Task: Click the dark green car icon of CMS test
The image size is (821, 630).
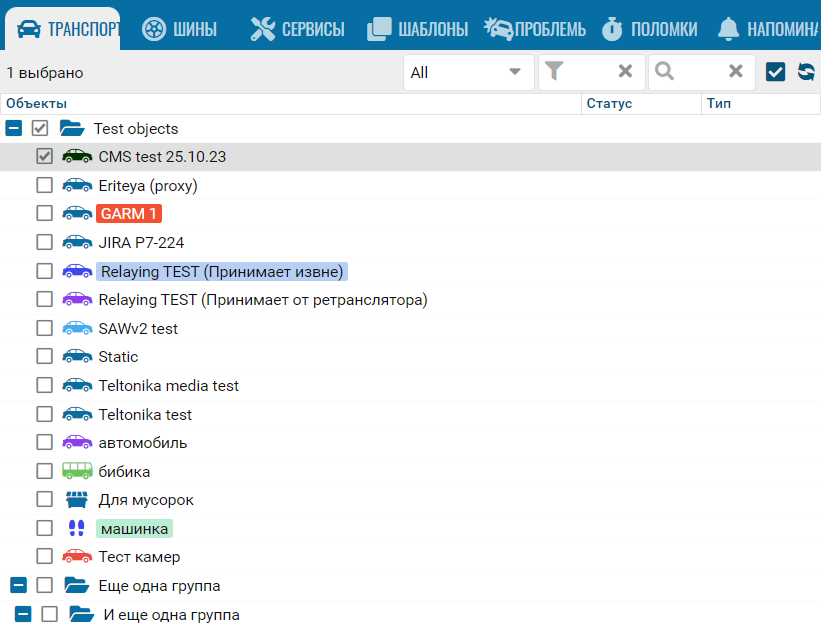Action: (77, 156)
